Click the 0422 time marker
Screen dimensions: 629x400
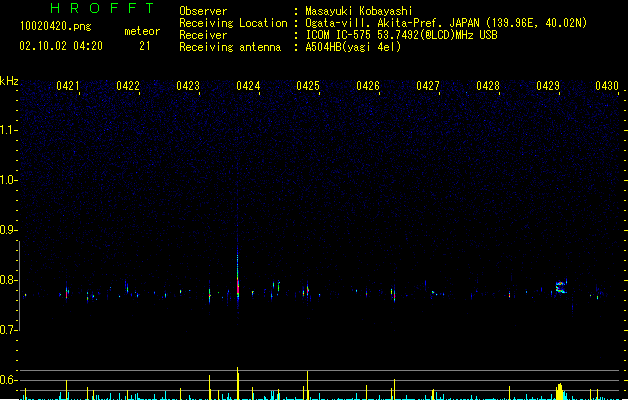128,86
